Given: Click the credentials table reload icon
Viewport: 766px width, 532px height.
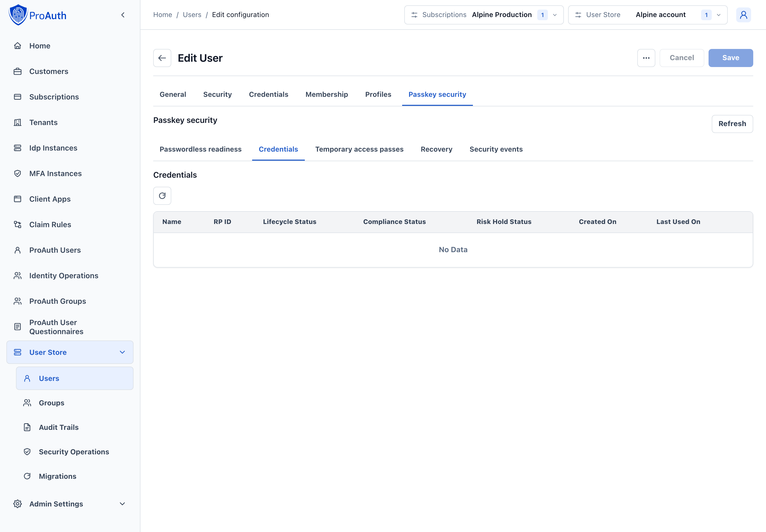Looking at the screenshot, I should tap(162, 196).
